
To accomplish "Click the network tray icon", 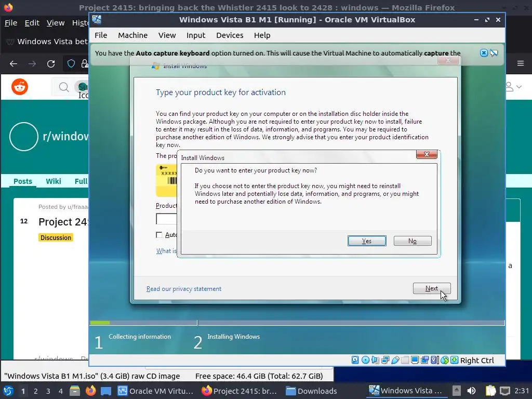I will (x=505, y=391).
